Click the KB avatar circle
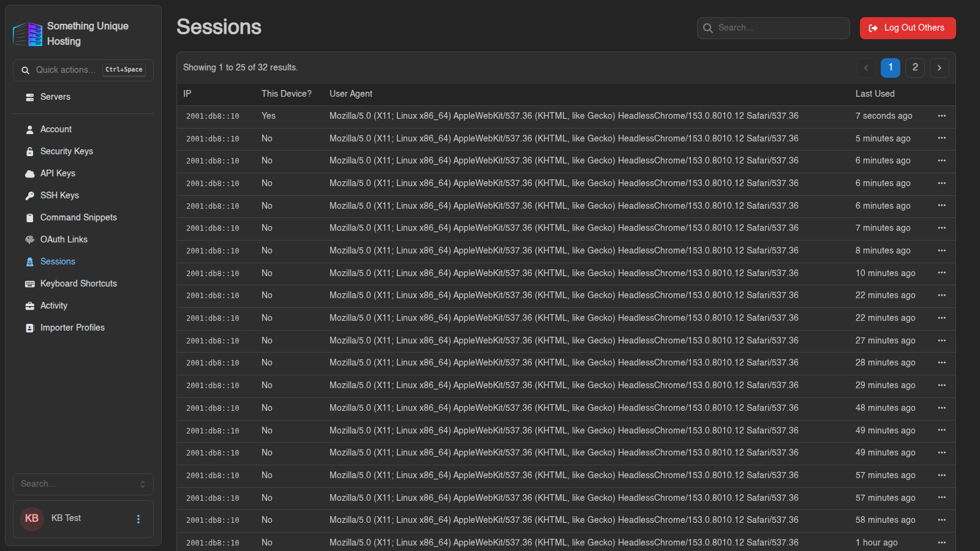 pyautogui.click(x=32, y=519)
